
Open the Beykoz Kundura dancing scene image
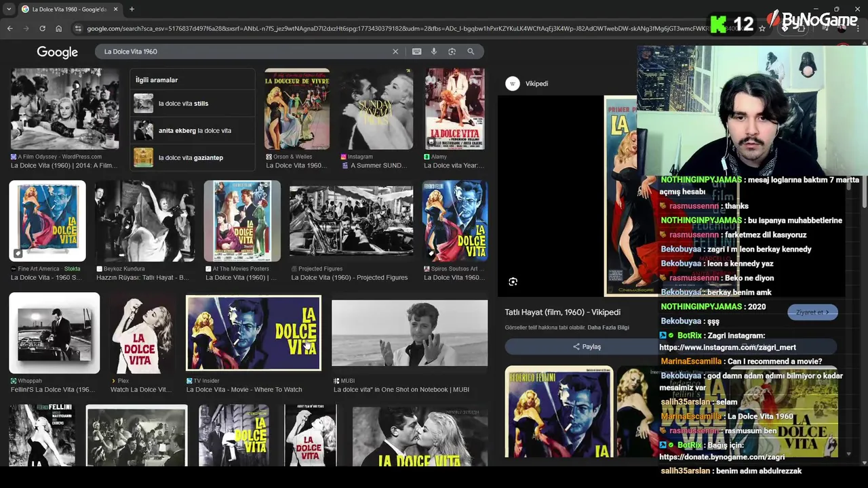click(144, 220)
